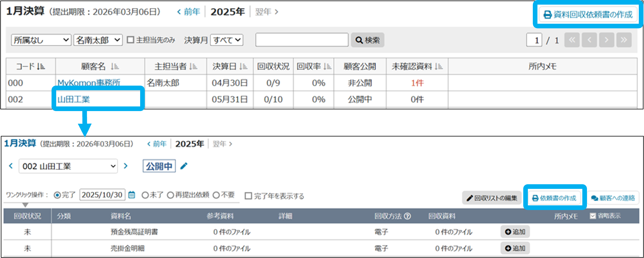This screenshot has width=644, height=258.
Task: Click the pencil icon beside 公開中 status
Action: (184, 166)
